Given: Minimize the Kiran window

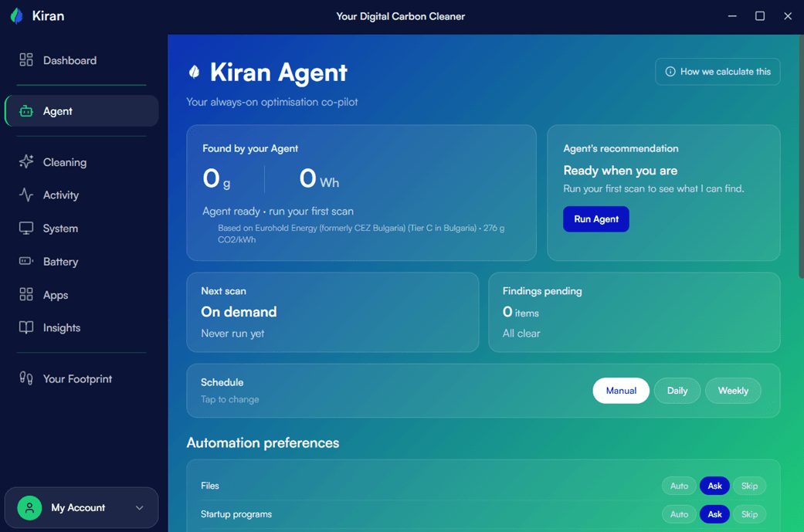Looking at the screenshot, I should (732, 16).
